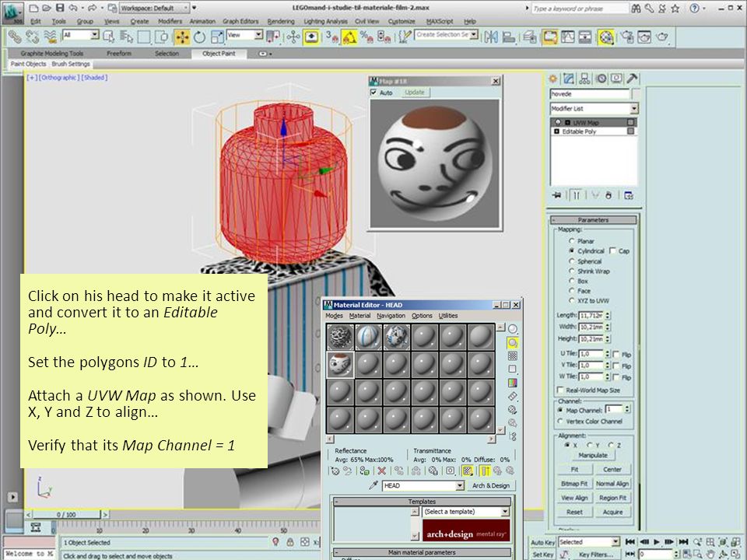The width and height of the screenshot is (747, 560).
Task: Click the Select and Link chain icon
Action: [x=14, y=37]
